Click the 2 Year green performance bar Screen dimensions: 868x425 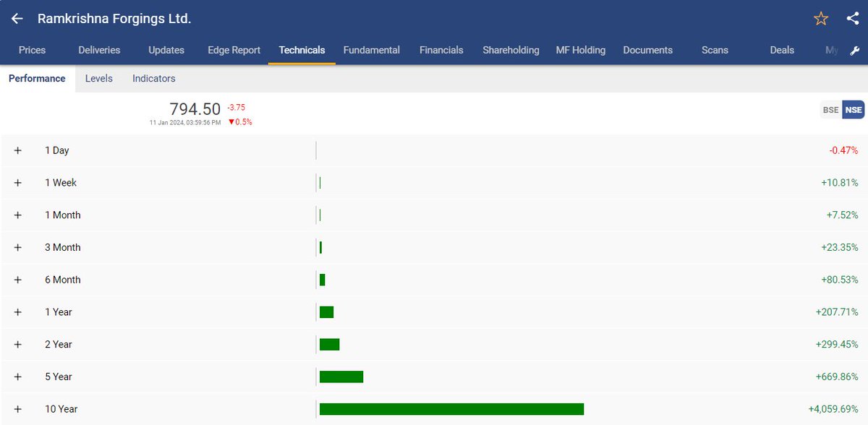[x=329, y=344]
